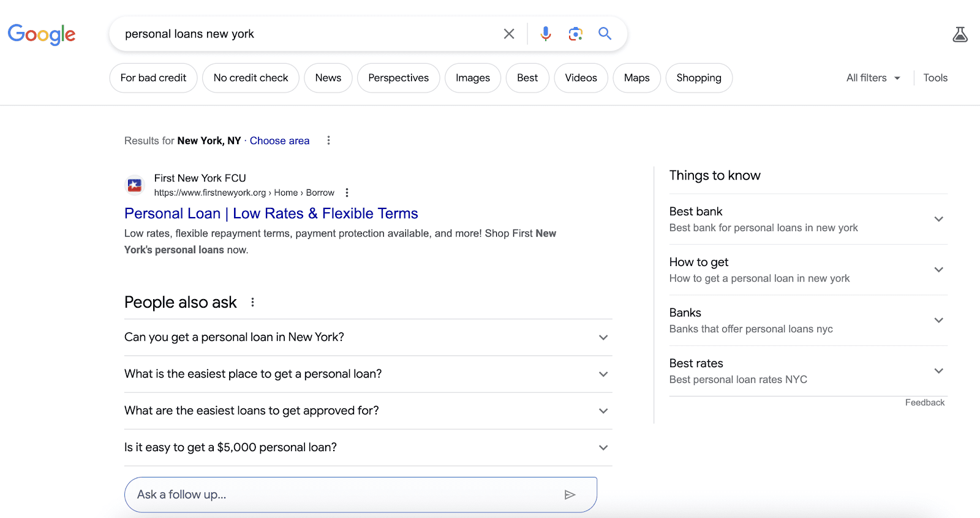Image resolution: width=980 pixels, height=518 pixels.
Task: Select the Best filter chip
Action: [527, 78]
